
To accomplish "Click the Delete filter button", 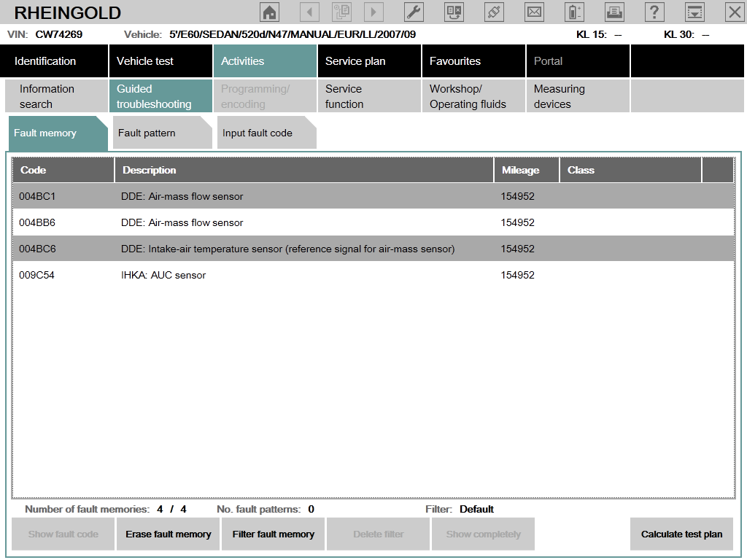I will tap(379, 534).
